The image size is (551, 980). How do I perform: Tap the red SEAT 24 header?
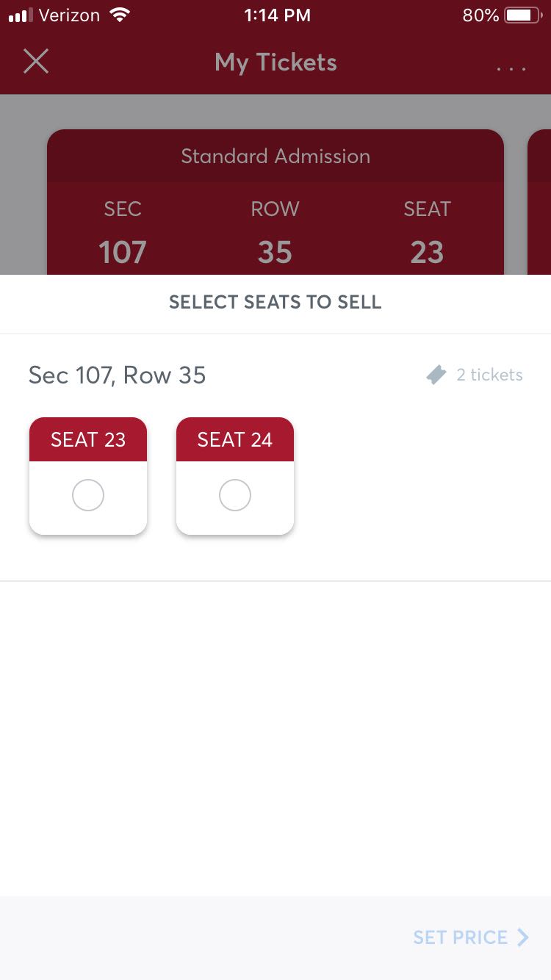point(235,440)
